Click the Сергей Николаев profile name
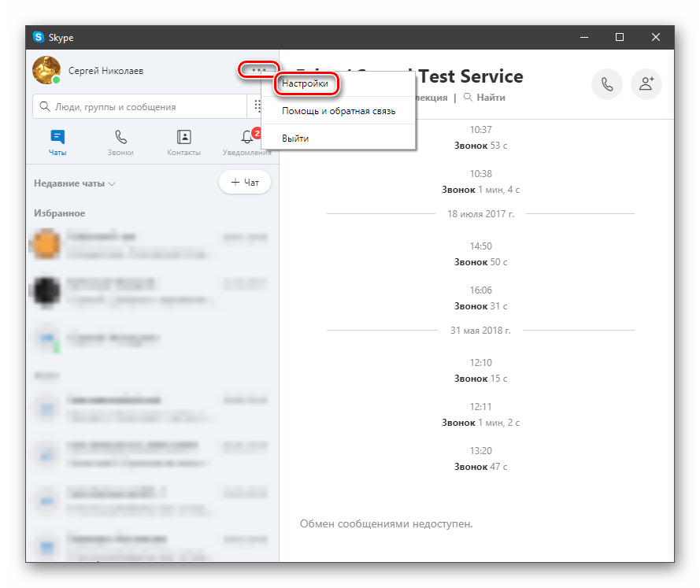Viewport: 700px width, 588px height. pos(106,71)
